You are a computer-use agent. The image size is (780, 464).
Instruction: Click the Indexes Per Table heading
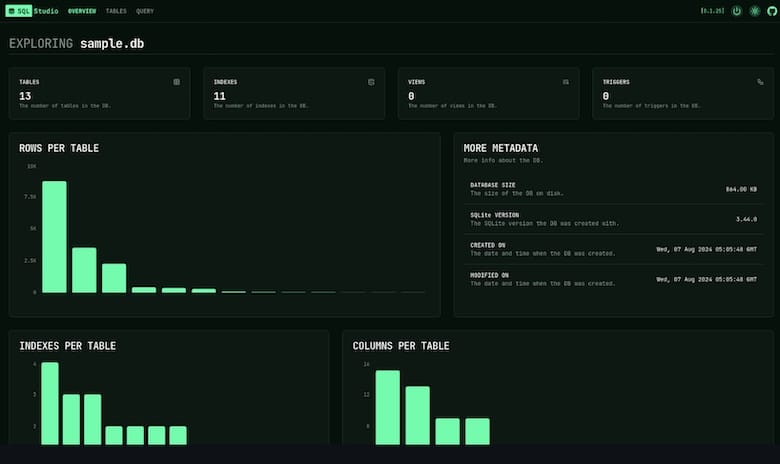pyautogui.click(x=68, y=346)
